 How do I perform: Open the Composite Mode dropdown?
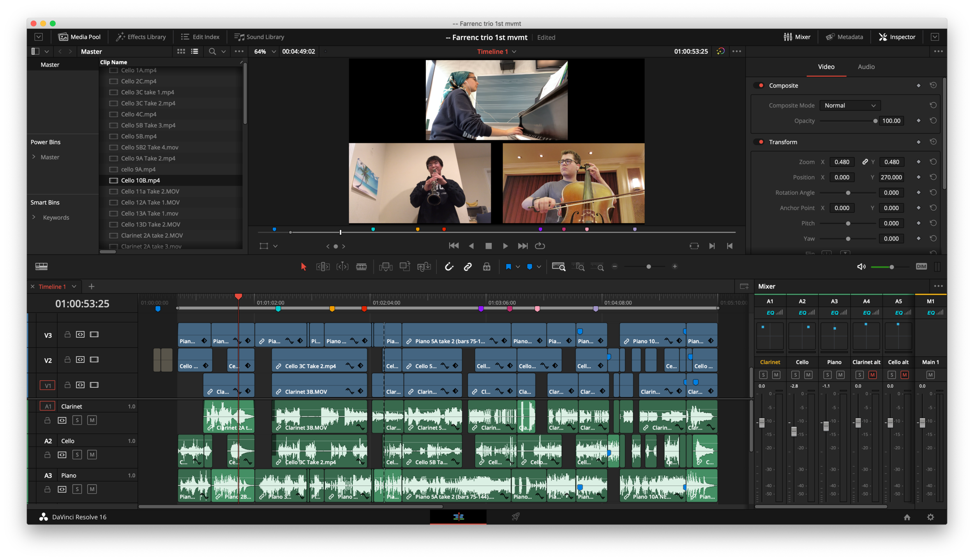coord(850,105)
